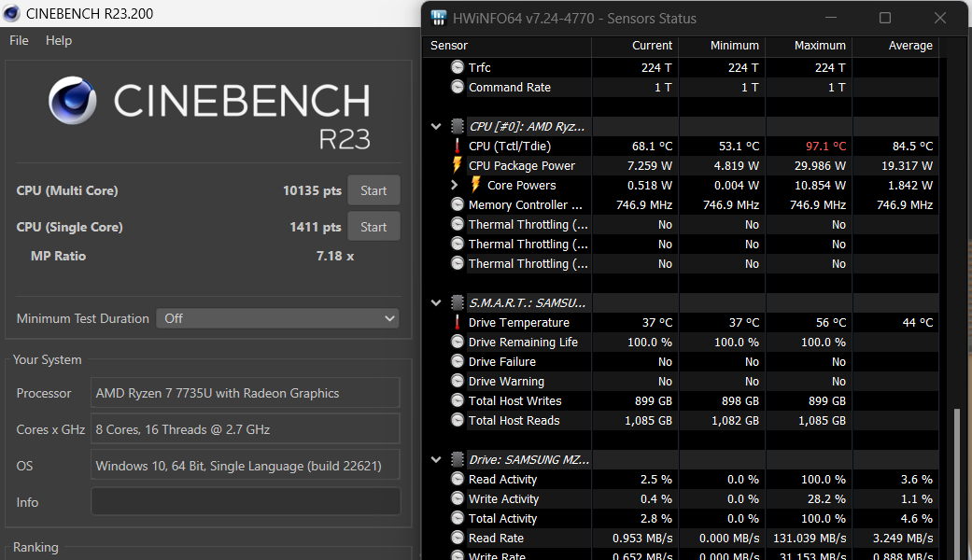The image size is (972, 560).
Task: Open the Minimum Test Duration dropdown
Action: (x=277, y=318)
